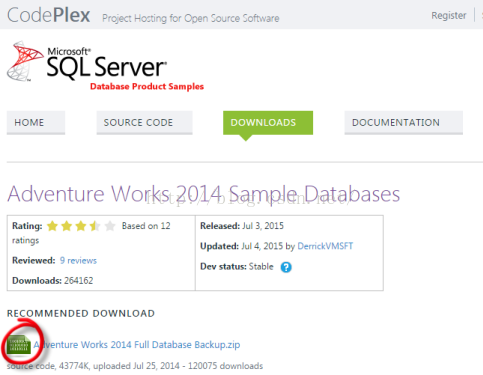Viewport: 483px width, 375px height.
Task: Click 'Database Product Samples' red text
Action: coord(147,86)
